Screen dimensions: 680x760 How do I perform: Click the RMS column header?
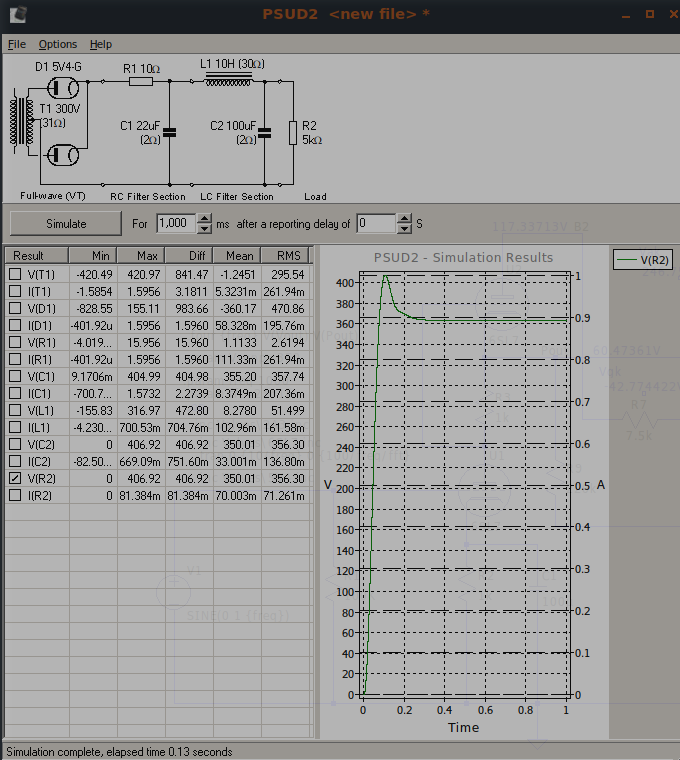(x=285, y=255)
